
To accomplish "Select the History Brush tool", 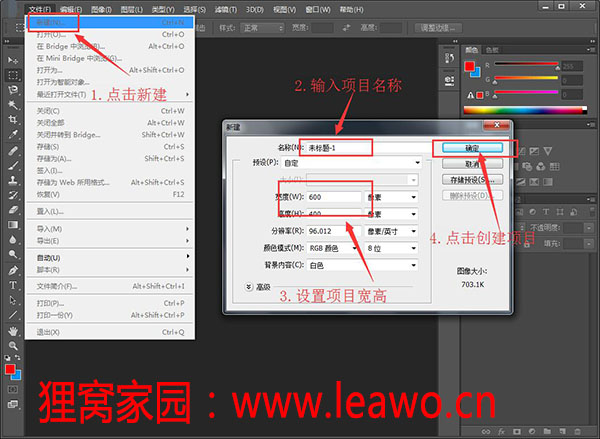I will pyautogui.click(x=13, y=195).
